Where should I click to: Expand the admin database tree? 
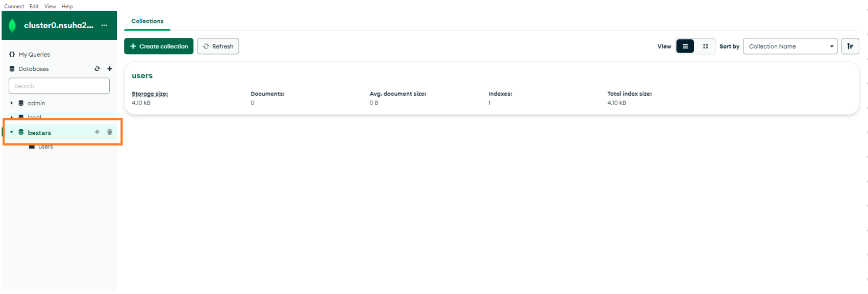coord(12,103)
